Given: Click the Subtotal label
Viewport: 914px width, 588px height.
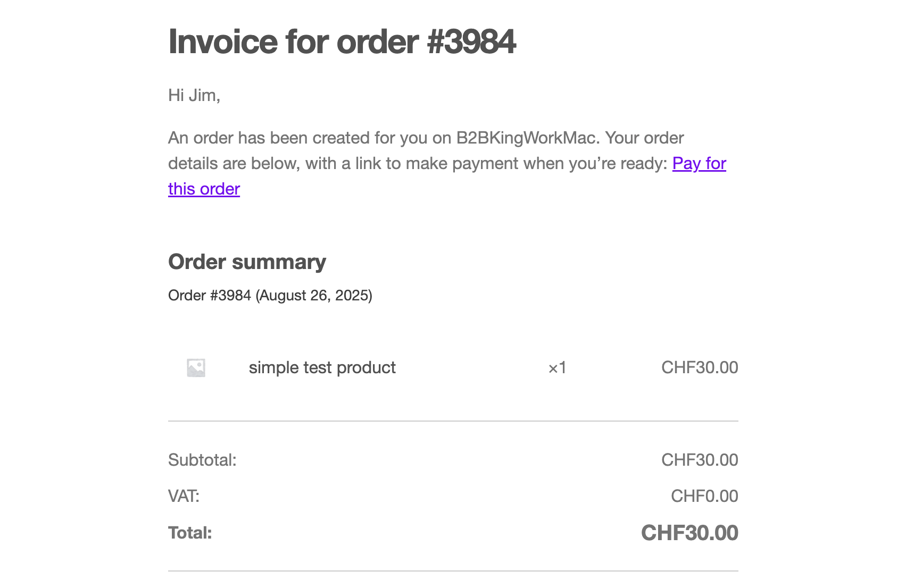Looking at the screenshot, I should 202,460.
